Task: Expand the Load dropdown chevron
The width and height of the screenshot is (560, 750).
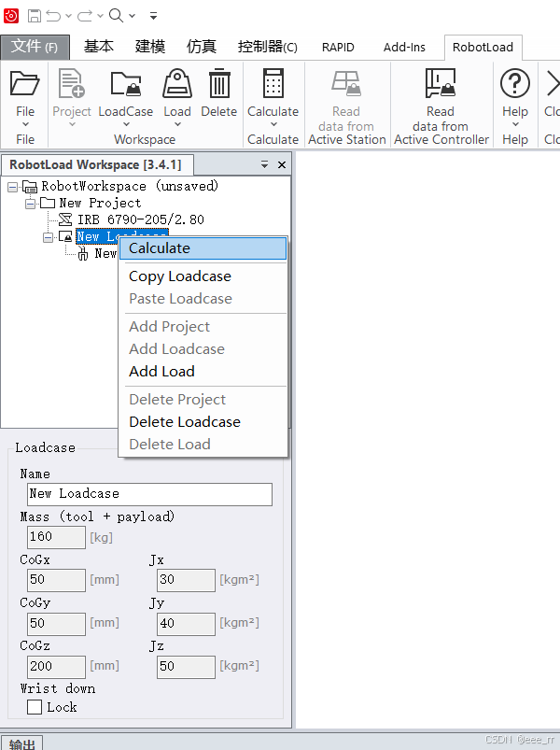Action: pos(177,124)
